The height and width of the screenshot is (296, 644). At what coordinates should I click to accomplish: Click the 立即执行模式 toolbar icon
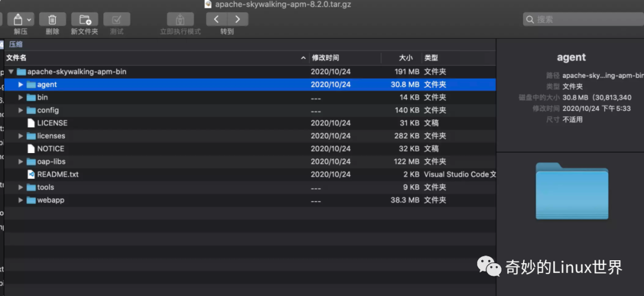coord(180,19)
